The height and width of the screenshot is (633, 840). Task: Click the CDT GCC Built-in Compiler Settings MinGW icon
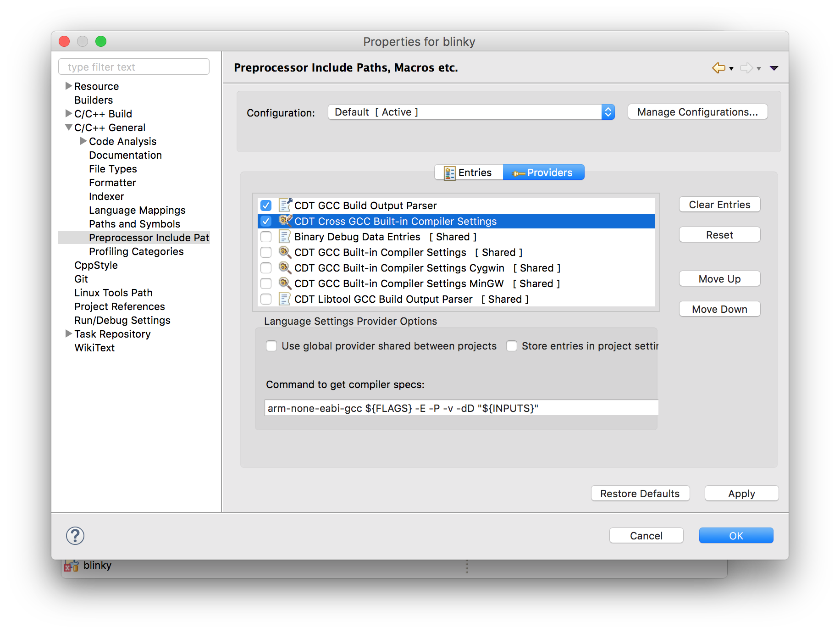(285, 283)
